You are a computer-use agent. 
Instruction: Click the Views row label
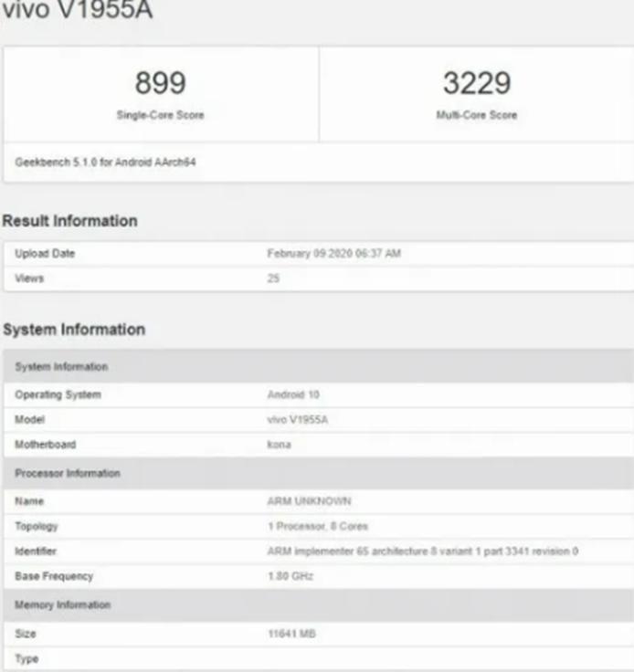pyautogui.click(x=29, y=278)
